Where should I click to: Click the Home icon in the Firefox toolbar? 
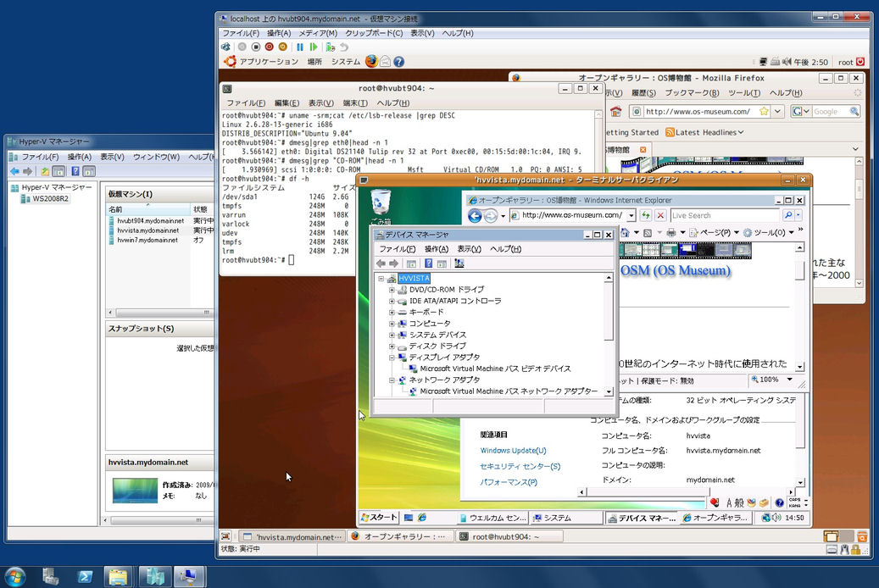point(616,112)
